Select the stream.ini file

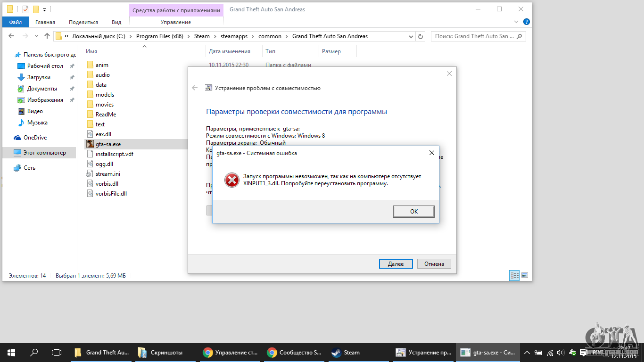tap(107, 174)
